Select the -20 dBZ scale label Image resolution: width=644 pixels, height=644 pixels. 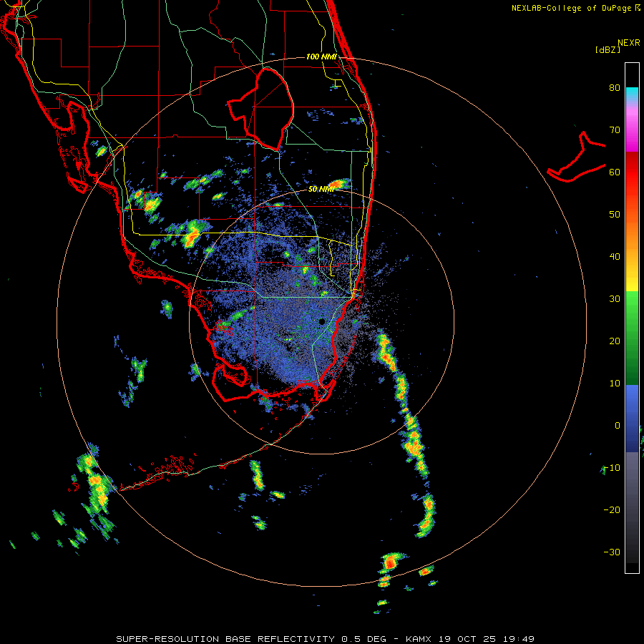(612, 509)
